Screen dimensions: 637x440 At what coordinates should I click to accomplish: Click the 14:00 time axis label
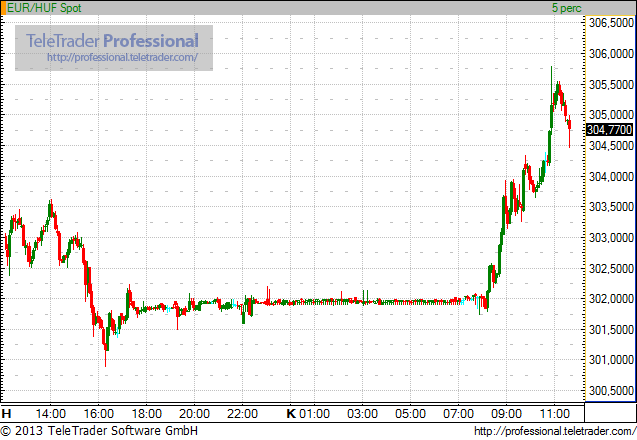coord(51,414)
